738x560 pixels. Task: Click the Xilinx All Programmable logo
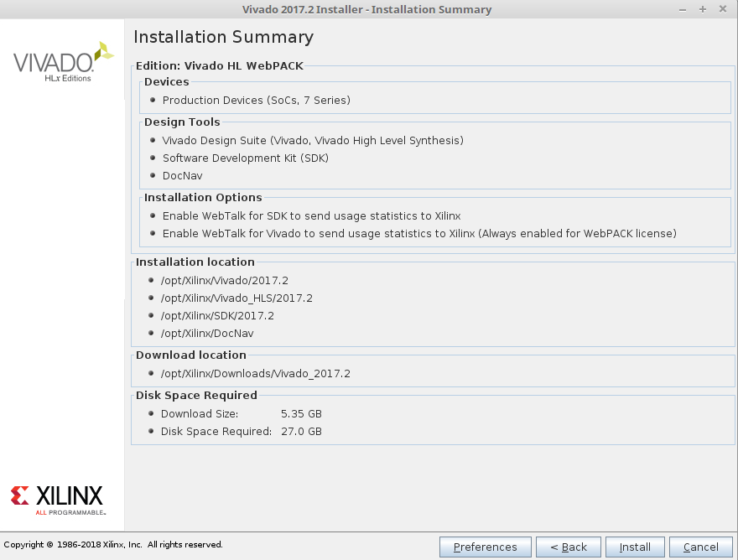point(57,500)
